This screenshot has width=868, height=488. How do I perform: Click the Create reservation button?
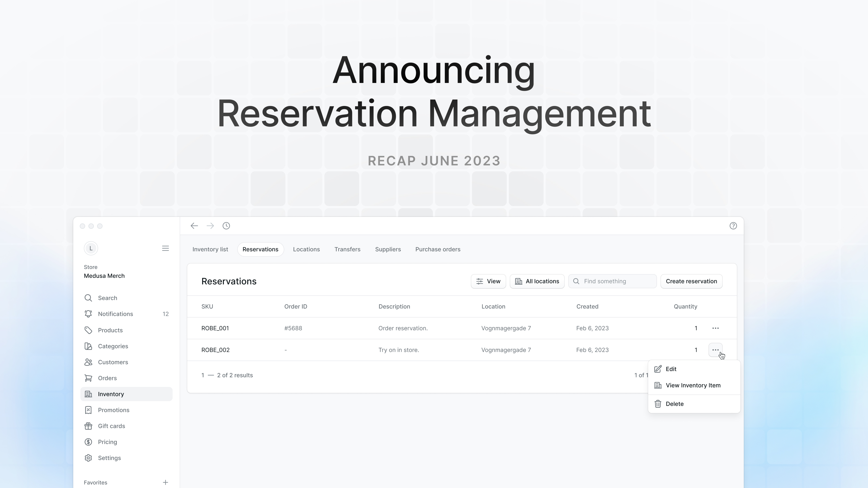pos(691,281)
